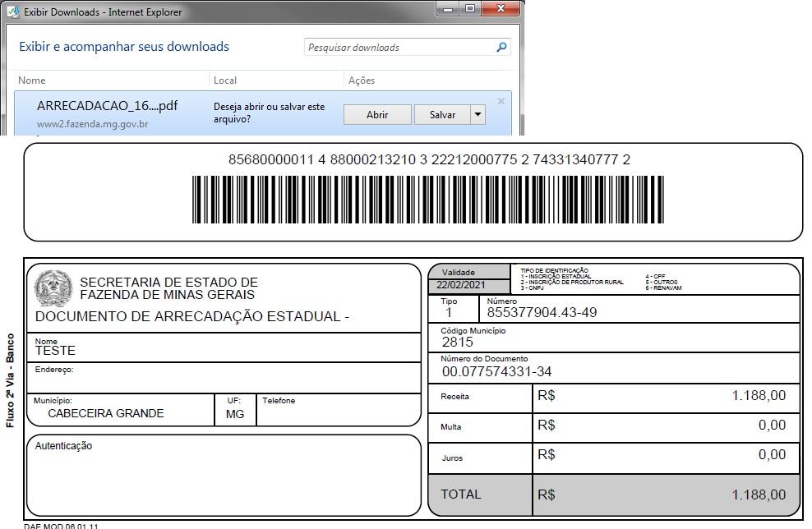
Task: Sort downloads by the Local column
Action: [x=224, y=80]
